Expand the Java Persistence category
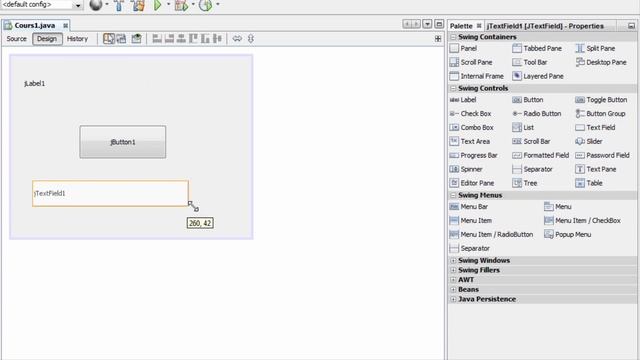This screenshot has height=360, width=640. click(453, 299)
